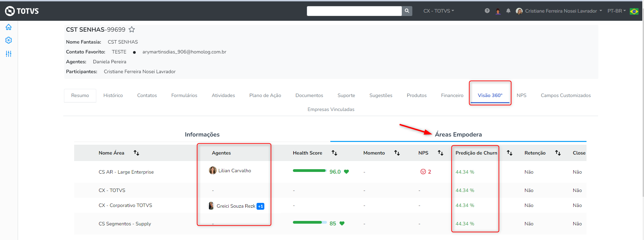Click the CX - Corporativo TOTVS row
This screenshot has width=644, height=240.
(x=330, y=205)
